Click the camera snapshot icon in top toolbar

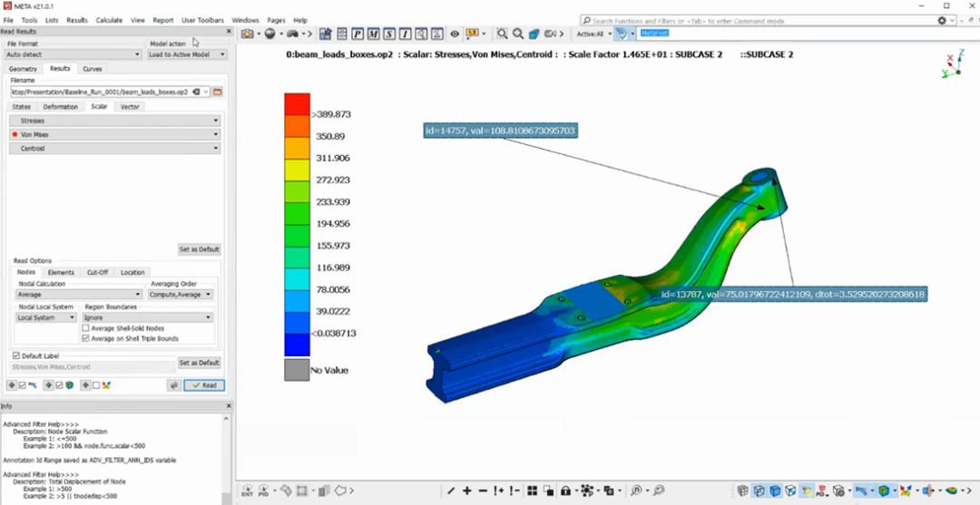tap(248, 34)
